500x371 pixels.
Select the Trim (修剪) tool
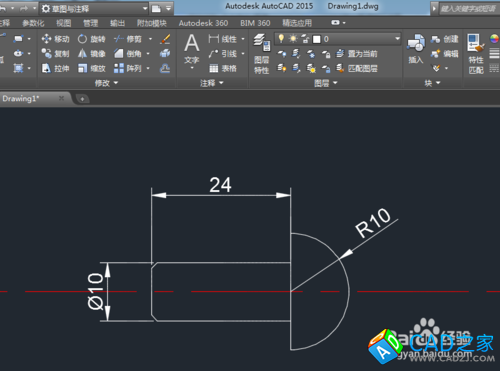pyautogui.click(x=128, y=39)
